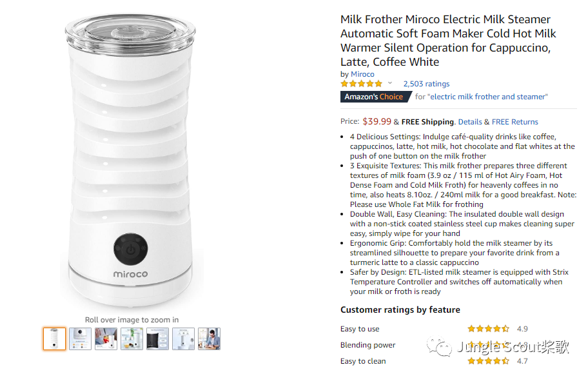Open the Miroco brand link

click(x=362, y=74)
